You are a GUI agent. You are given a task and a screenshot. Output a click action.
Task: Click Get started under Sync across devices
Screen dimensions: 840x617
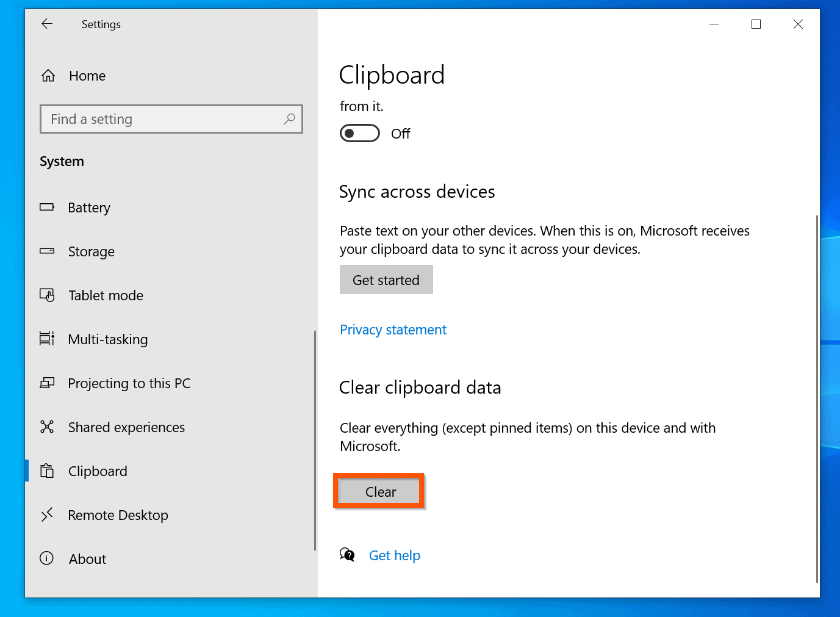[386, 280]
